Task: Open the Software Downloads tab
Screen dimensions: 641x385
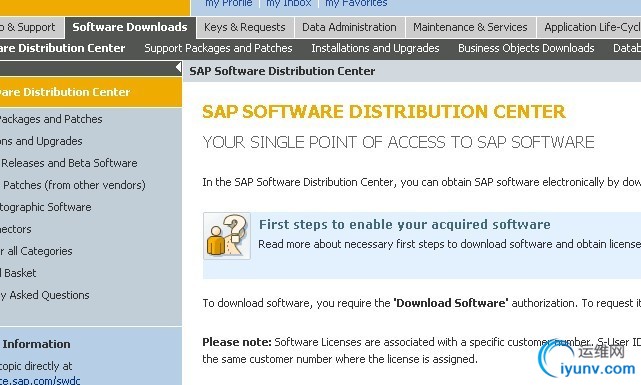Action: click(130, 27)
